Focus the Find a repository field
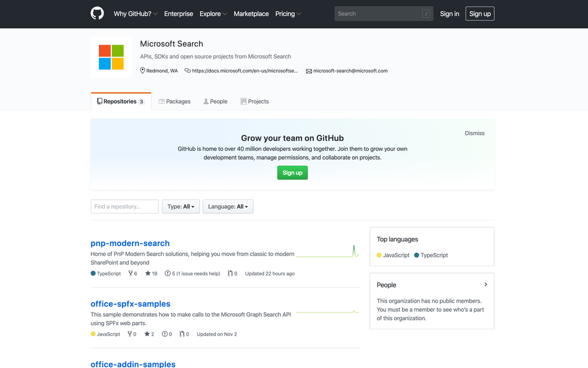Viewport: 588px width, 368px height. [x=125, y=206]
